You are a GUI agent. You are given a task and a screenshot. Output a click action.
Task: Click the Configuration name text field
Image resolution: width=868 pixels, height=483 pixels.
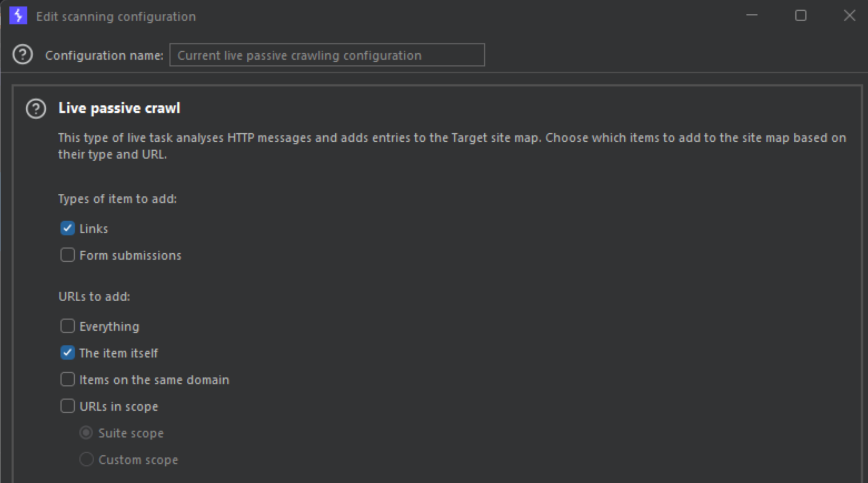click(x=327, y=55)
